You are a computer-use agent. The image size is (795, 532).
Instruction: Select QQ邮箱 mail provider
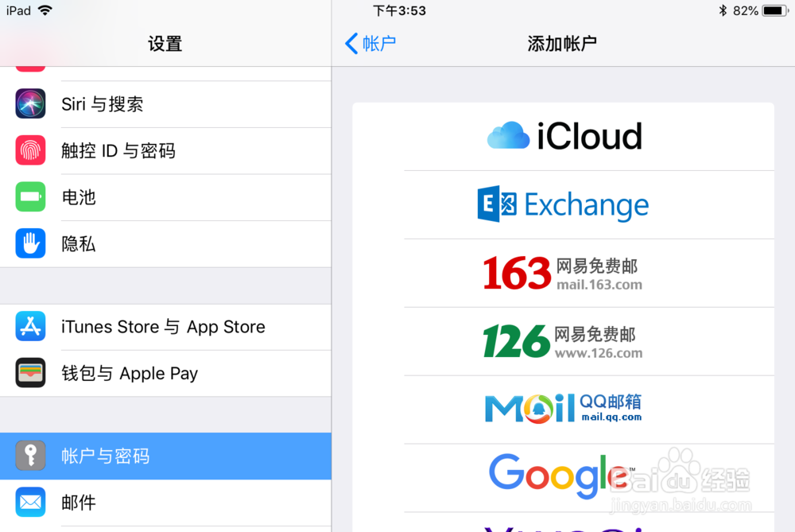564,410
